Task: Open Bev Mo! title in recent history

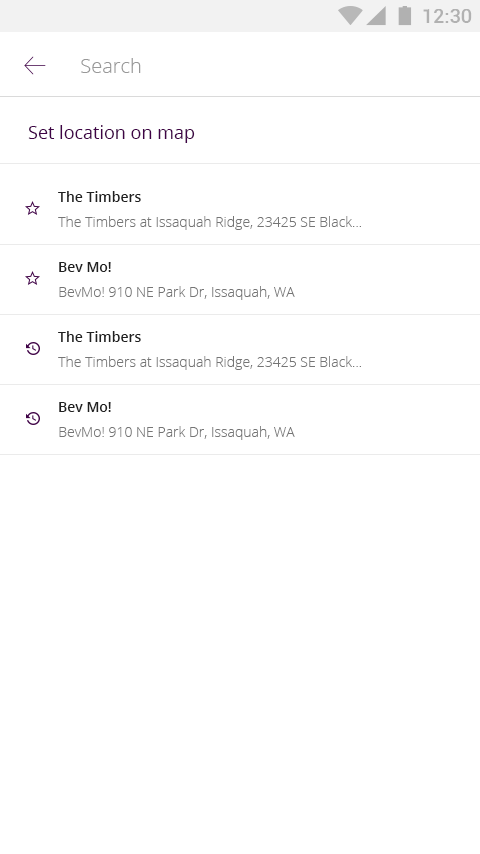Action: coord(85,407)
